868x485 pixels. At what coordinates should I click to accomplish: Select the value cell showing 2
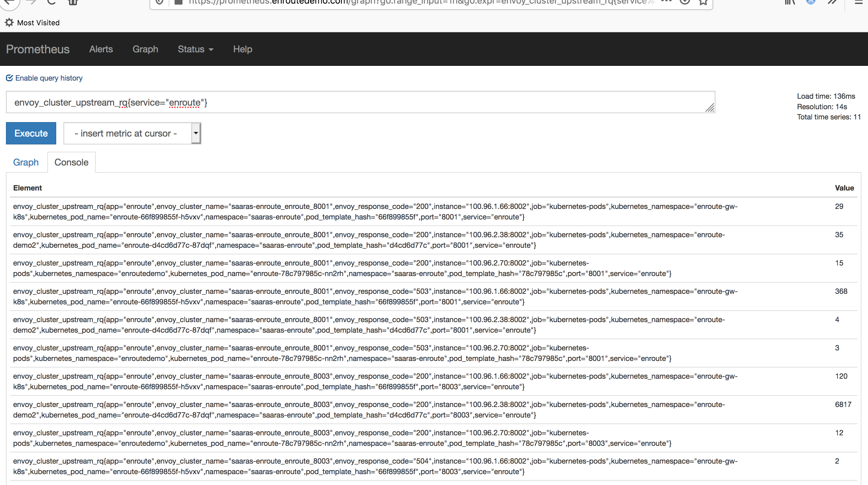click(837, 461)
